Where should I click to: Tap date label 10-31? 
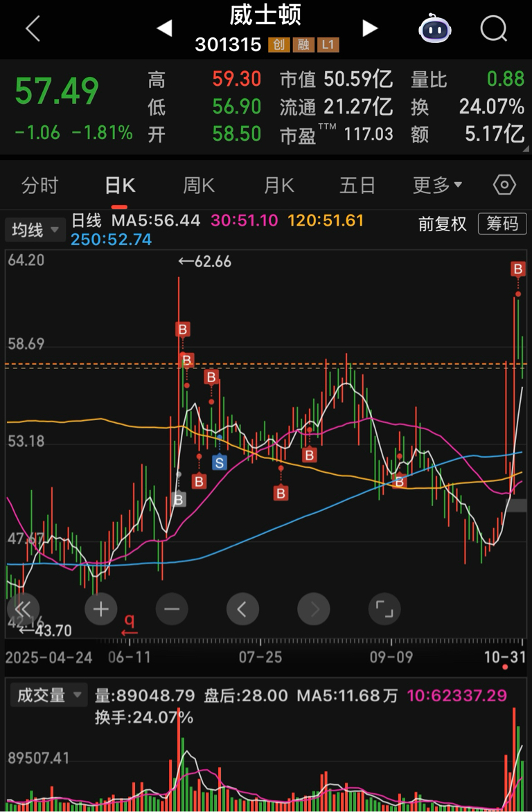tap(504, 657)
